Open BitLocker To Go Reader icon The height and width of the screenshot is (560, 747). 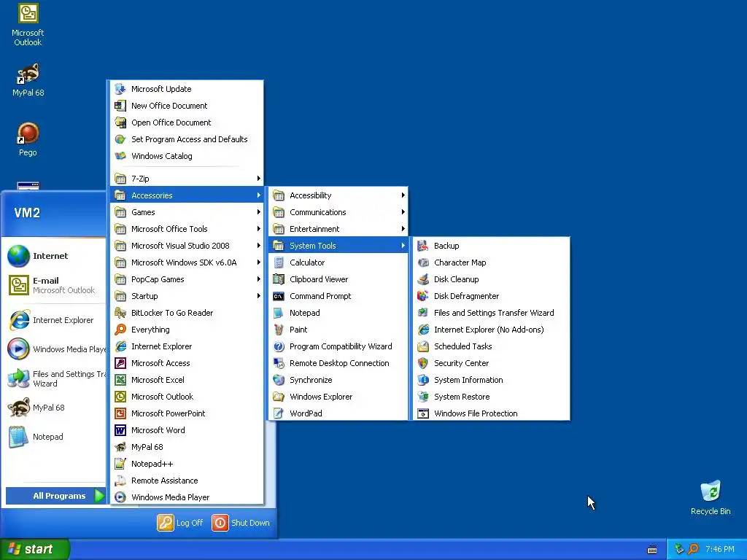pos(120,313)
